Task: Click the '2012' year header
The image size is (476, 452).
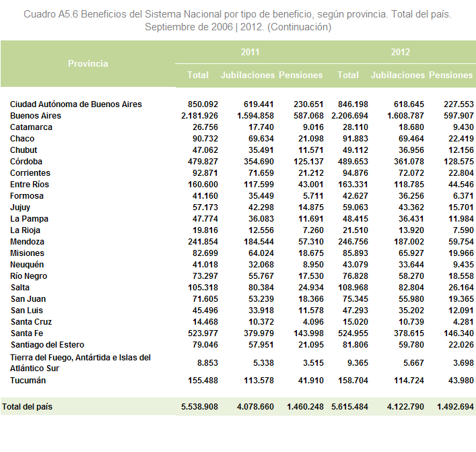Action: 401,53
